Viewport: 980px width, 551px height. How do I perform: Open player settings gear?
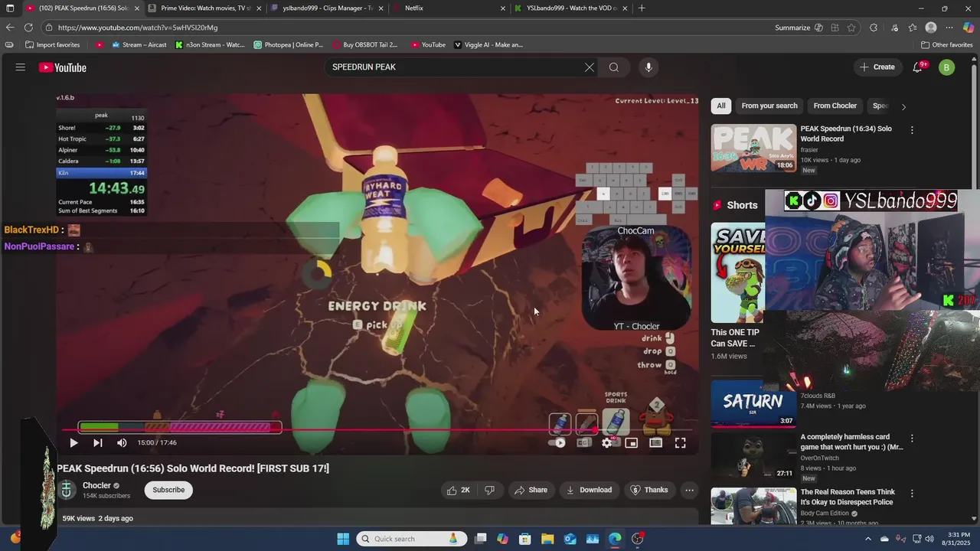click(607, 442)
